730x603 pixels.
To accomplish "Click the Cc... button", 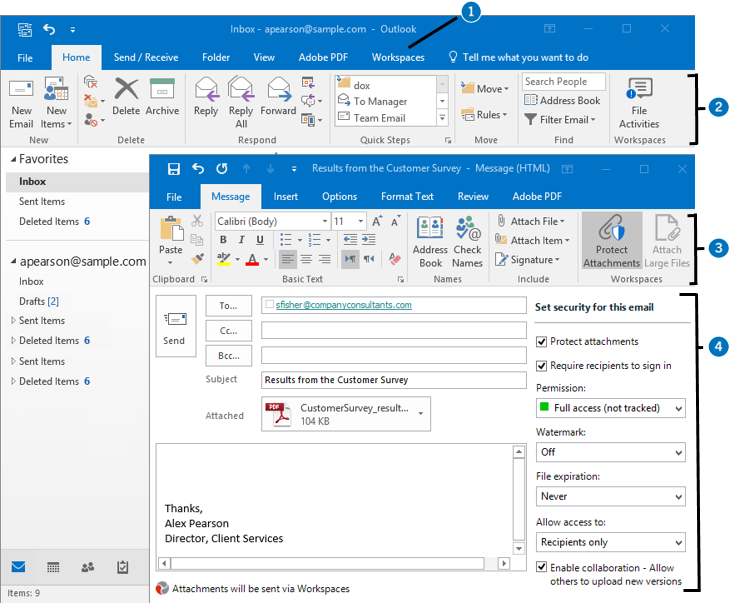I will (229, 331).
